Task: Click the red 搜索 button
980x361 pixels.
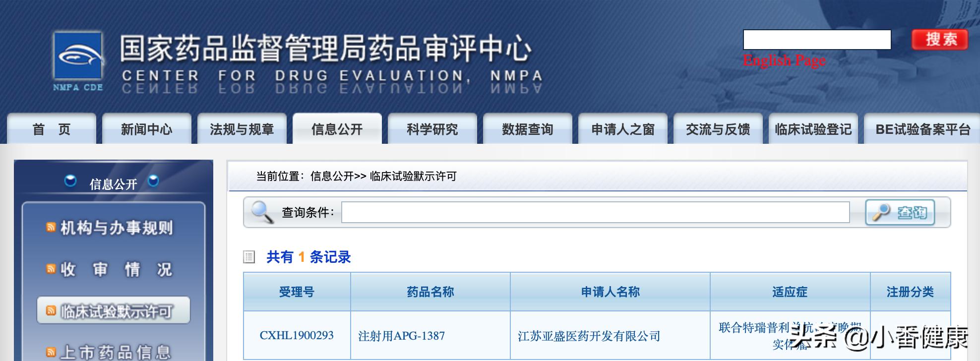Action: click(940, 40)
